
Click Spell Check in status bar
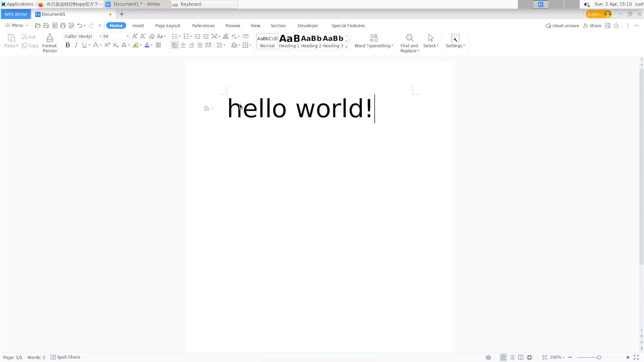click(66, 357)
